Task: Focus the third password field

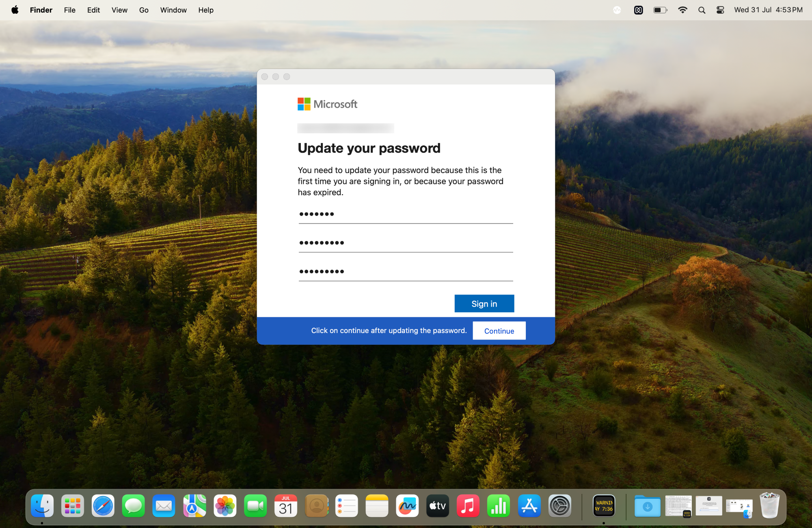Action: pyautogui.click(x=406, y=272)
